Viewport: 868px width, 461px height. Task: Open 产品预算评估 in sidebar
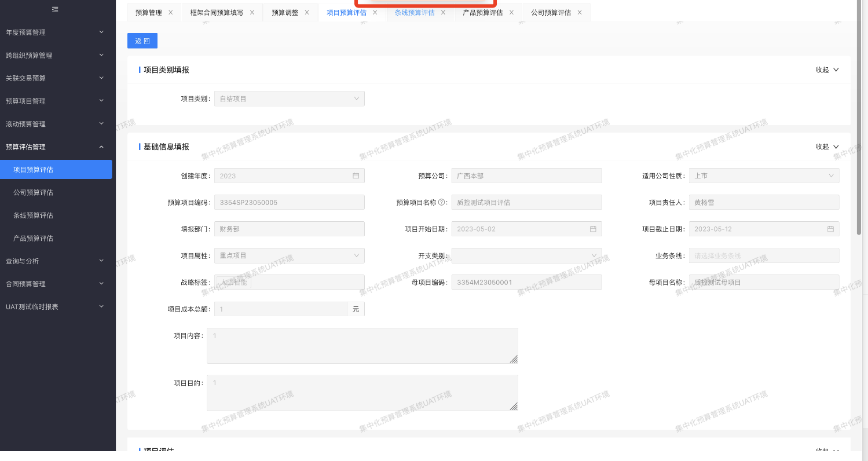[56, 238]
